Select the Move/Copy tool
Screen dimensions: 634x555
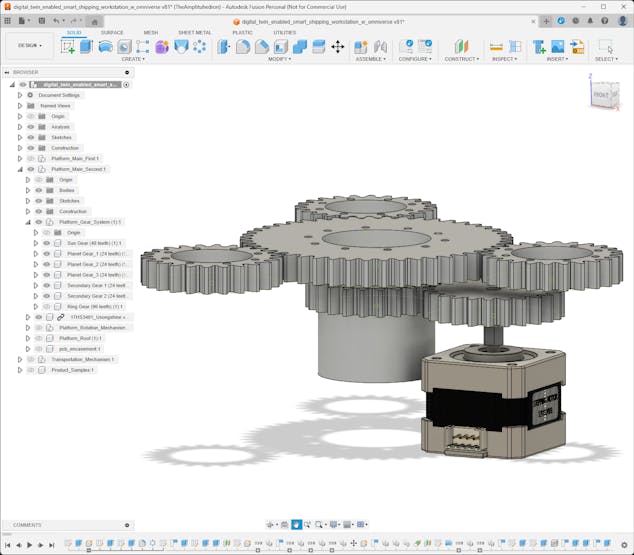[337, 46]
